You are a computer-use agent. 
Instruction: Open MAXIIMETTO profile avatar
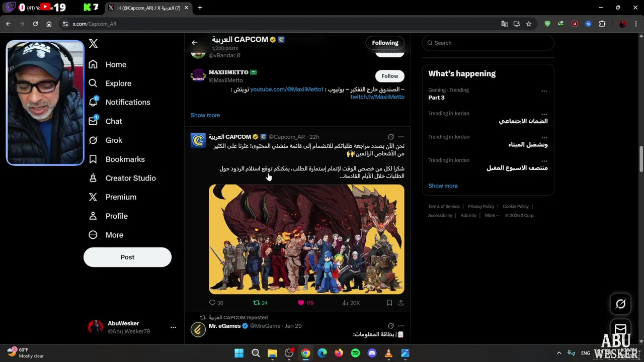pyautogui.click(x=198, y=76)
